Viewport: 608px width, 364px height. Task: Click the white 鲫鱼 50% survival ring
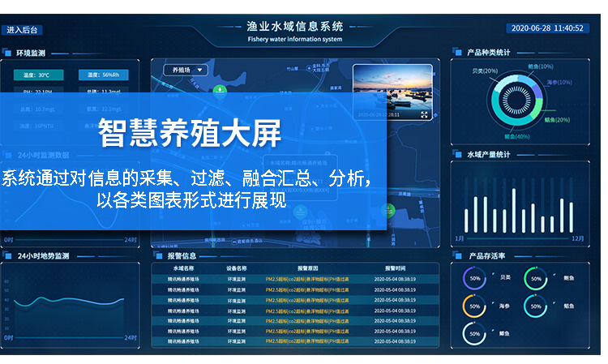tap(476, 333)
